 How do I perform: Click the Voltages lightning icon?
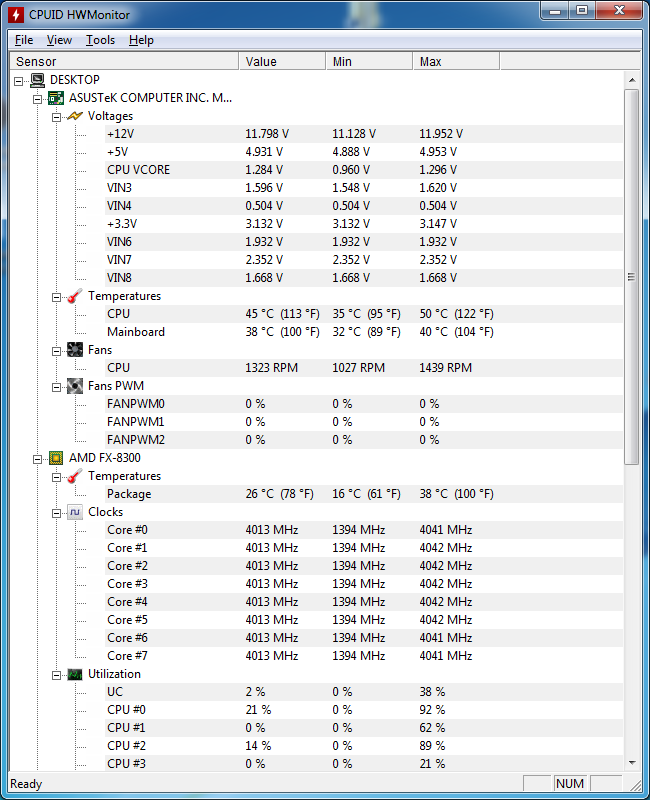click(x=75, y=116)
